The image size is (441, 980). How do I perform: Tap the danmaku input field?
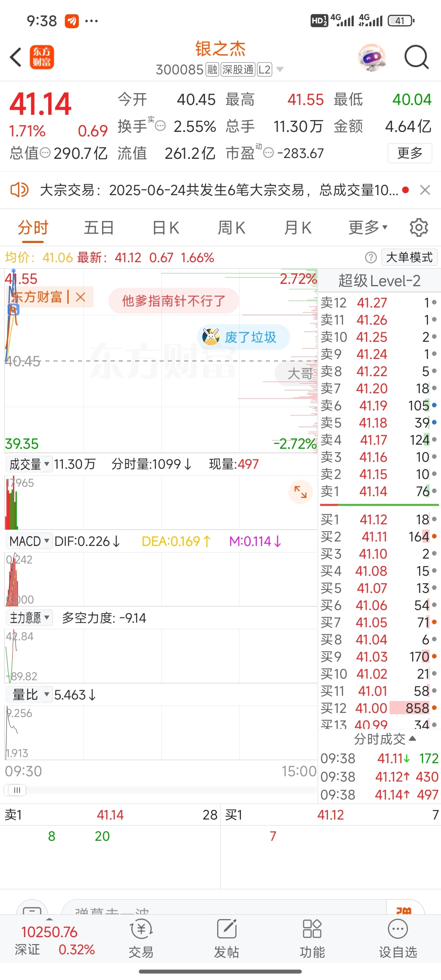pos(223,908)
